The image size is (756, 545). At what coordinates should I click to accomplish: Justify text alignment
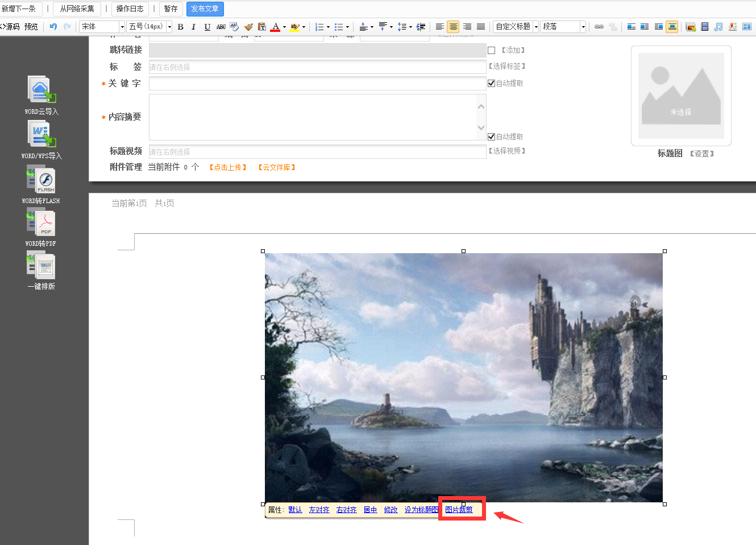pos(481,27)
